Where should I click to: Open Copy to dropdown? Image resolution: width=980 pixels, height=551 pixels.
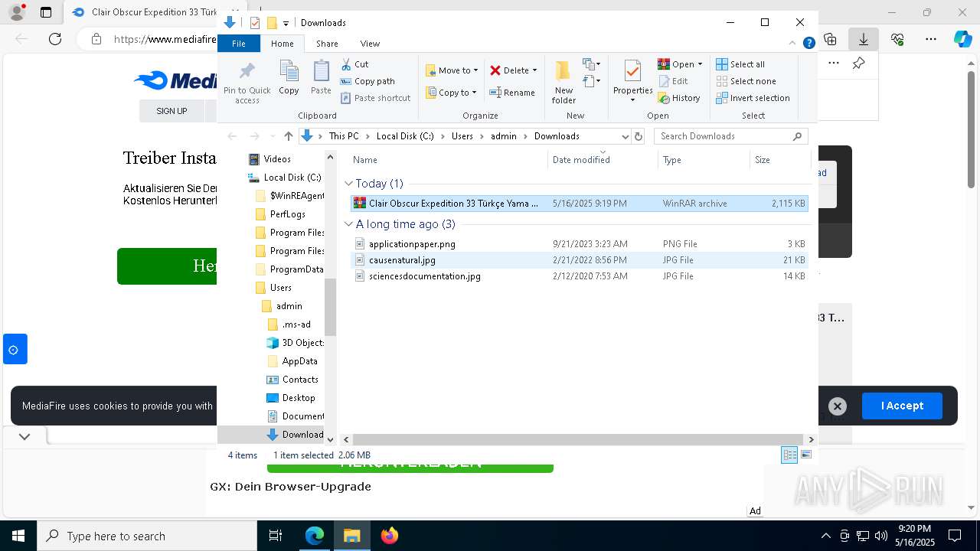(451, 93)
